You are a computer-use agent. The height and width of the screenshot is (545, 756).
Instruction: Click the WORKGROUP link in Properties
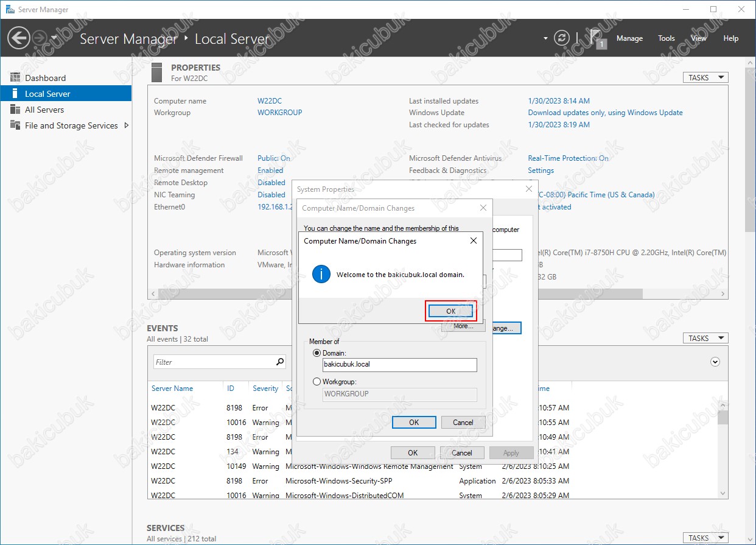tap(280, 113)
